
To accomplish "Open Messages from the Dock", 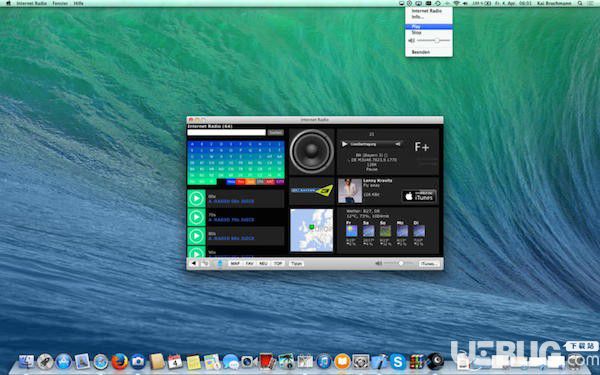I will (231, 361).
